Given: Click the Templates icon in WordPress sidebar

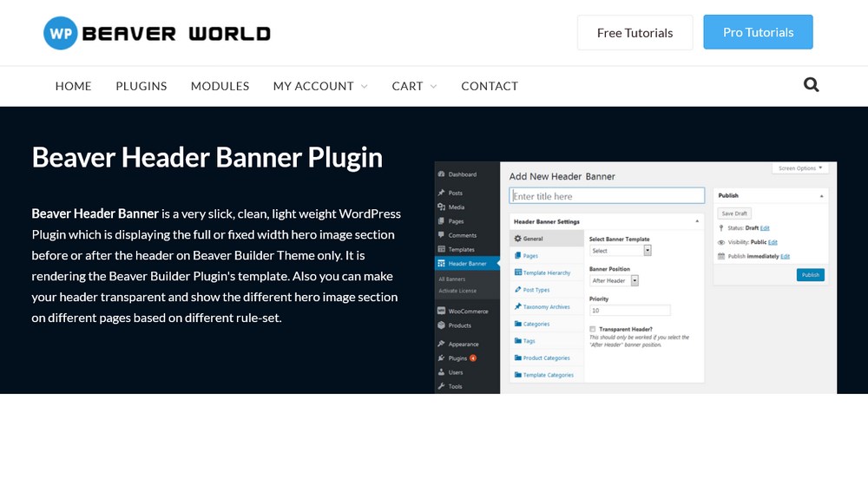Looking at the screenshot, I should (x=441, y=249).
